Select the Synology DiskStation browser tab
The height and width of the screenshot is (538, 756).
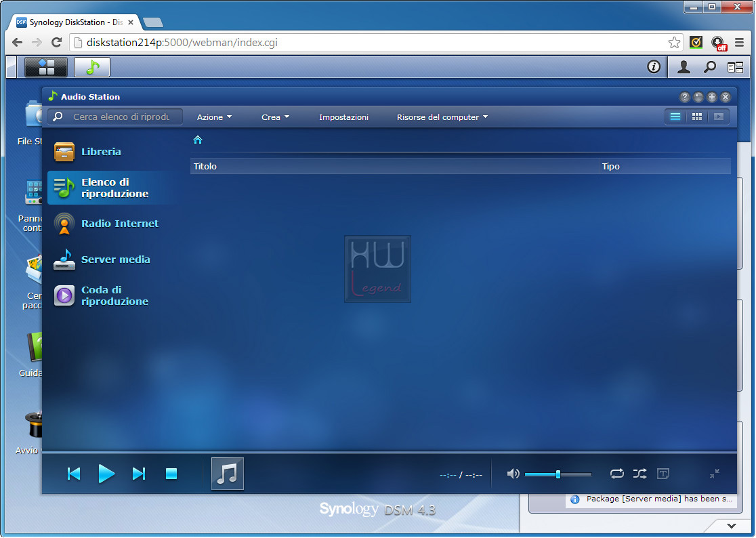click(x=75, y=22)
